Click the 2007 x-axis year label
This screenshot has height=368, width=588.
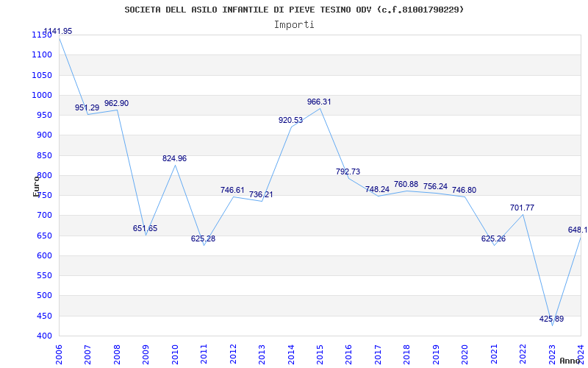(x=87, y=354)
